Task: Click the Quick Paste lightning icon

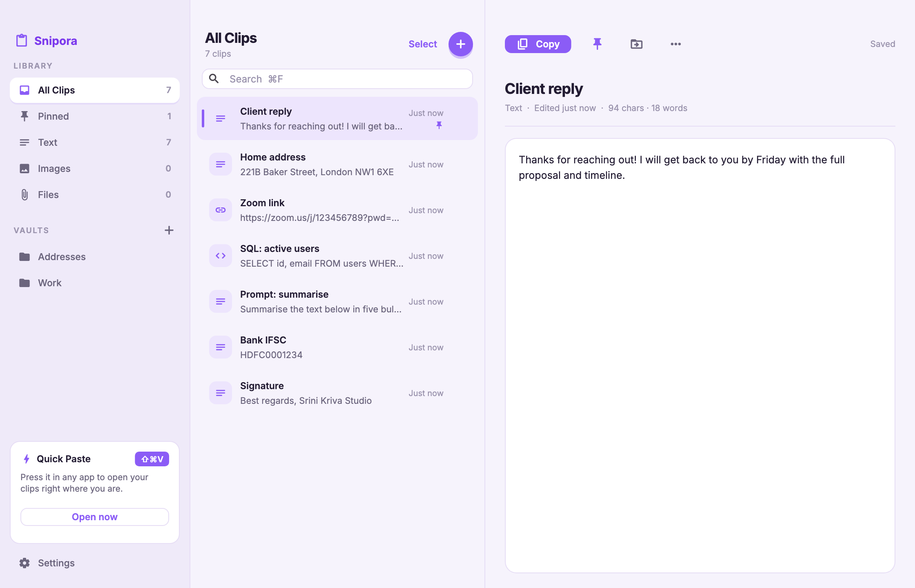Action: click(x=27, y=459)
